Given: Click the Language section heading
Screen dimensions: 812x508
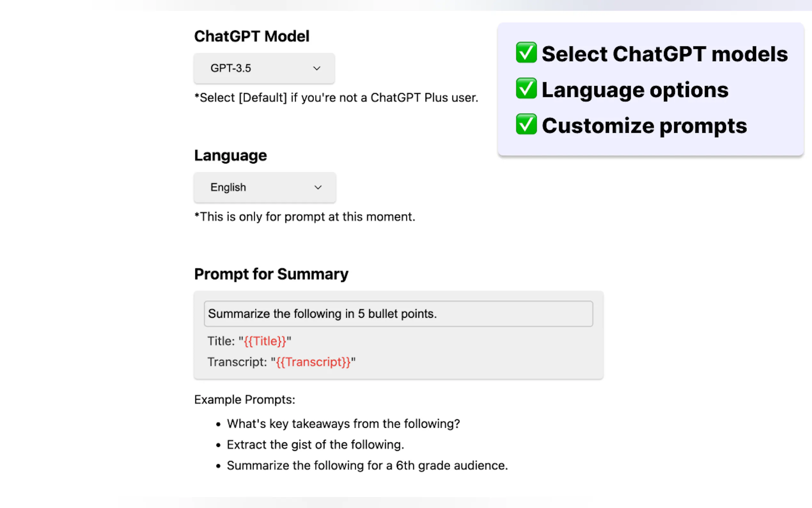Looking at the screenshot, I should tap(230, 155).
